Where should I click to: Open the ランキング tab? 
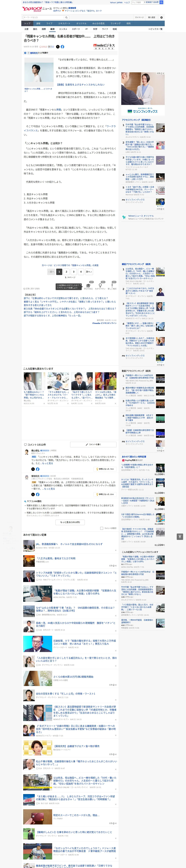point(115,23)
